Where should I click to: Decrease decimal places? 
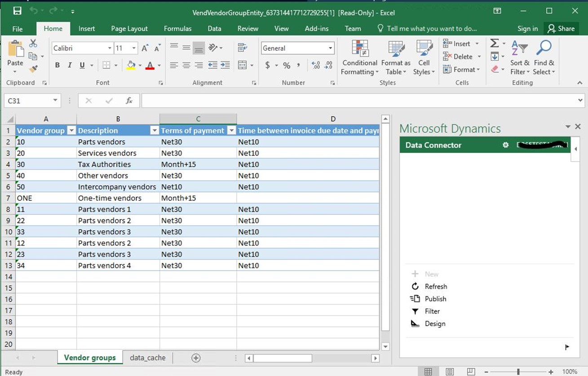click(x=328, y=65)
